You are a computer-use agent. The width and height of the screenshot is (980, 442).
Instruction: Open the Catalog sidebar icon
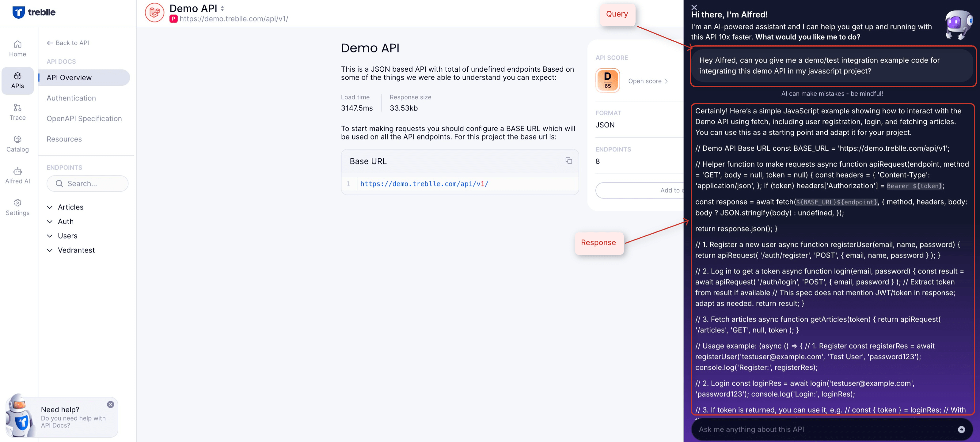point(17,144)
